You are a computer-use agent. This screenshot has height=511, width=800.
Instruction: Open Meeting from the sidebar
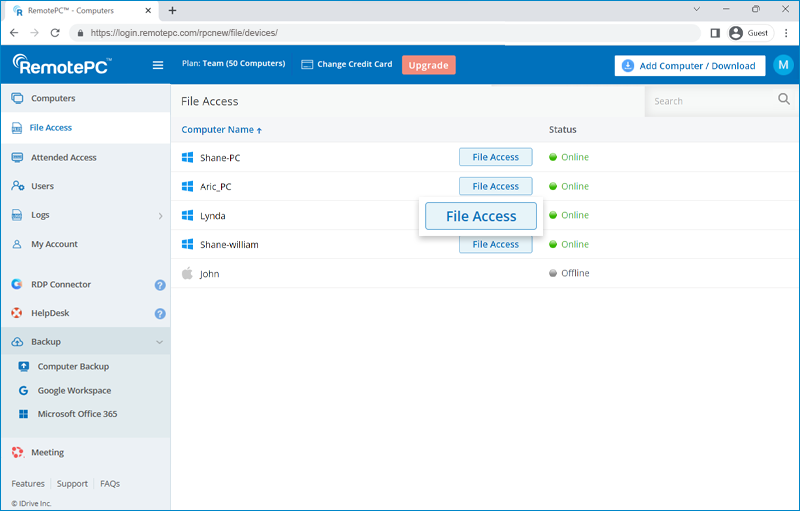point(47,452)
